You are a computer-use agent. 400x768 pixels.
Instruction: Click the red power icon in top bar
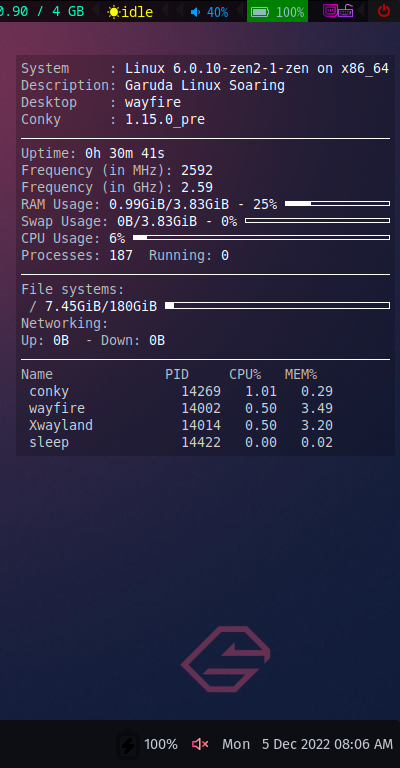[384, 11]
